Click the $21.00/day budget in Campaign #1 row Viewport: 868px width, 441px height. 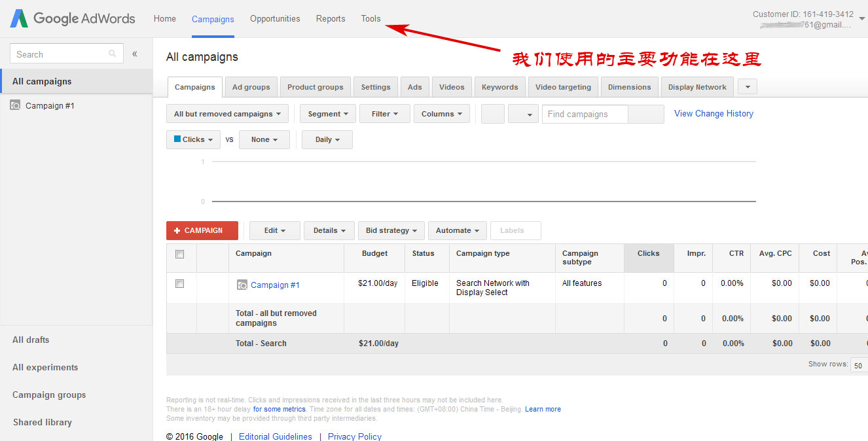[378, 283]
